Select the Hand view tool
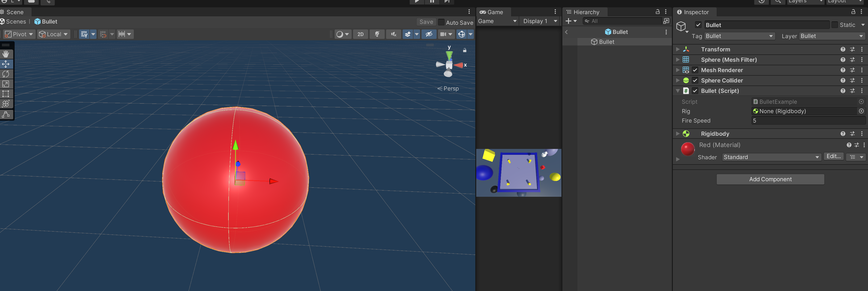The height and width of the screenshot is (291, 868). pyautogui.click(x=6, y=54)
